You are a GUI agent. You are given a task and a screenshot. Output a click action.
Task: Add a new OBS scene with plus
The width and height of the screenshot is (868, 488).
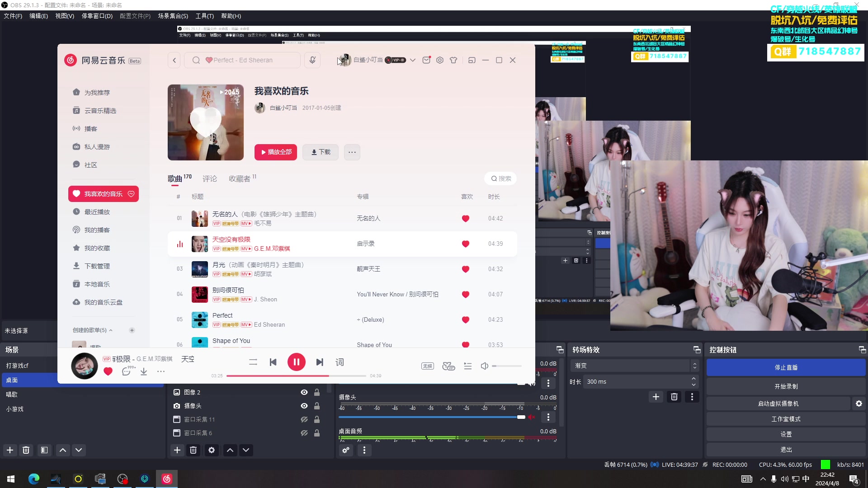click(x=10, y=450)
